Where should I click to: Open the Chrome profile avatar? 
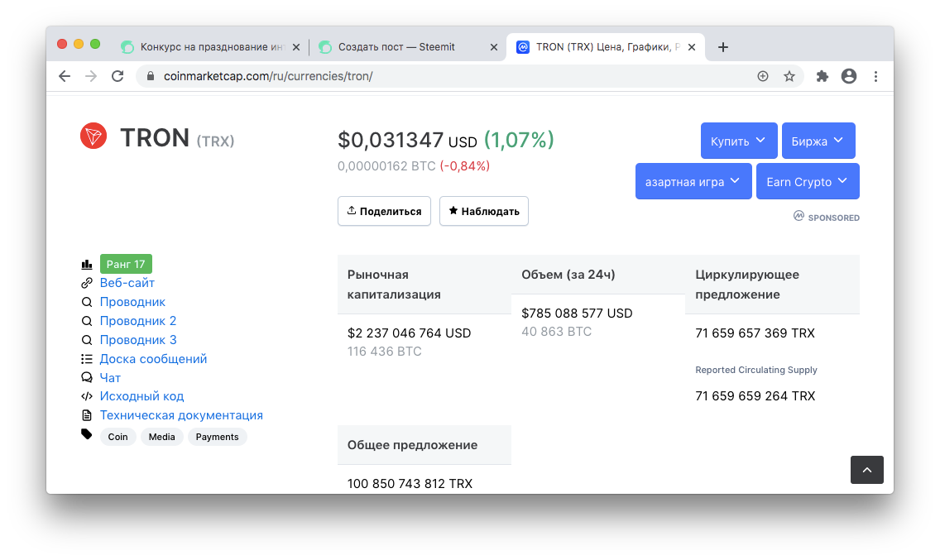[849, 76]
